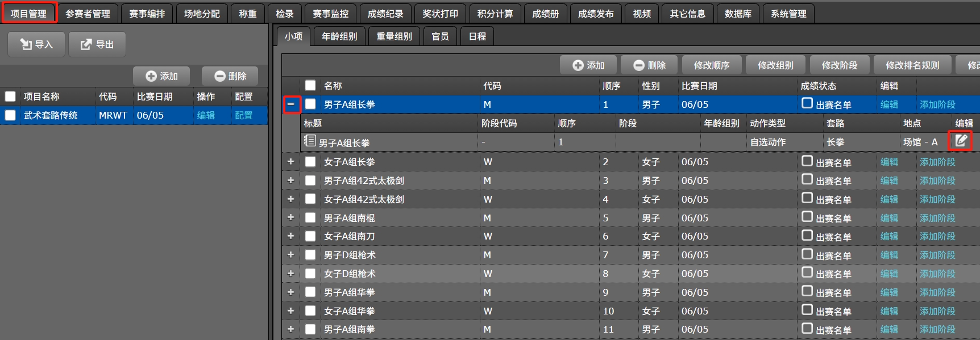Expand the 男子D组枪术 row

[x=290, y=255]
